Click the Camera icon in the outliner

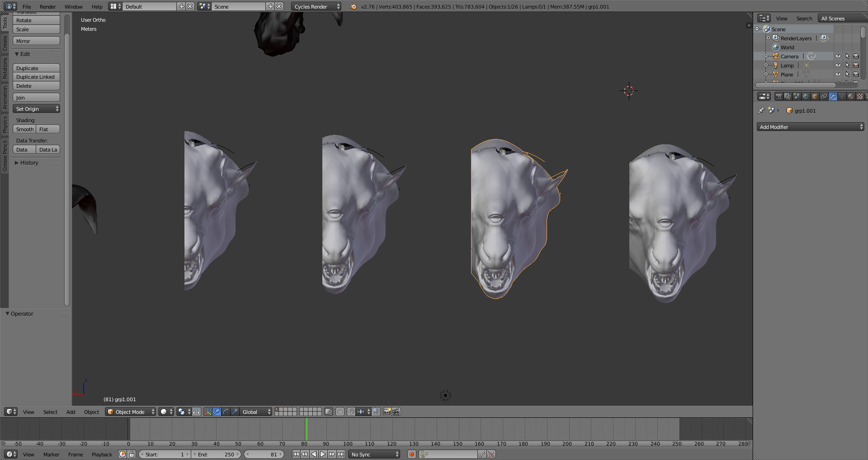pyautogui.click(x=776, y=56)
